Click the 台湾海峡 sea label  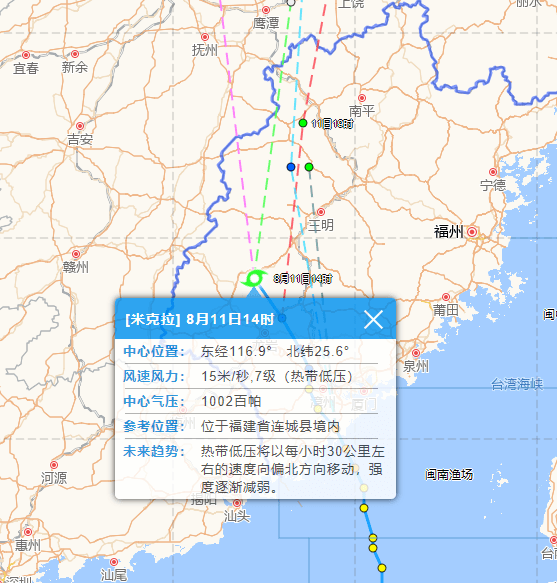tap(517, 384)
